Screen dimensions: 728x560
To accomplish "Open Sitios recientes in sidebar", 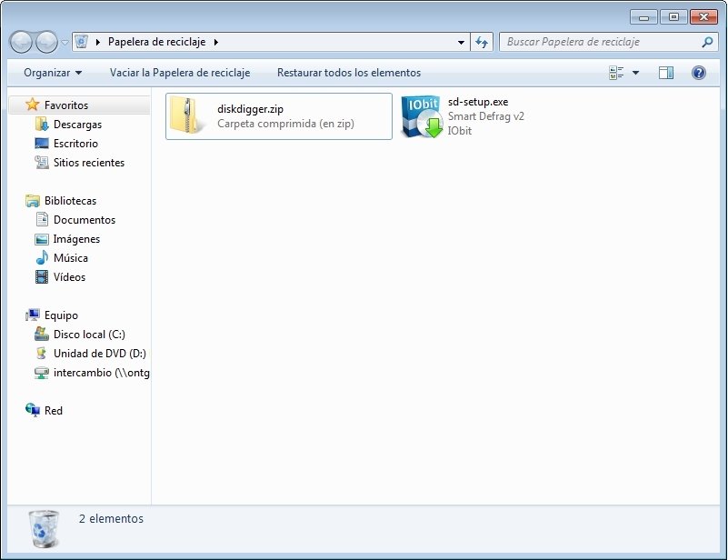I will click(x=89, y=163).
